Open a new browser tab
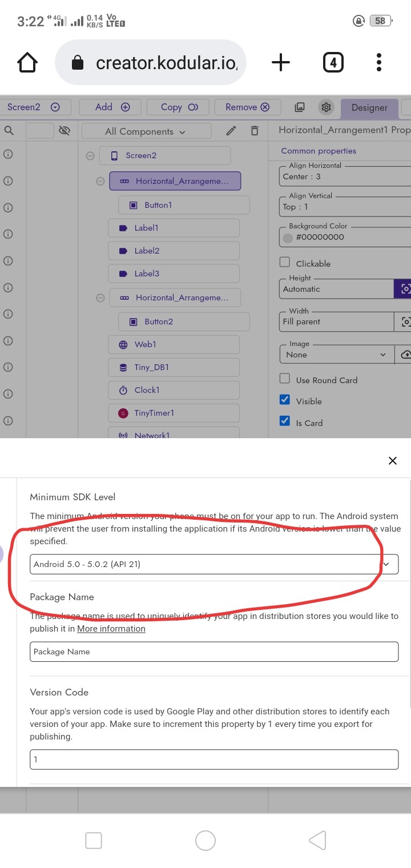Image resolution: width=411 pixels, height=868 pixels. pos(280,62)
